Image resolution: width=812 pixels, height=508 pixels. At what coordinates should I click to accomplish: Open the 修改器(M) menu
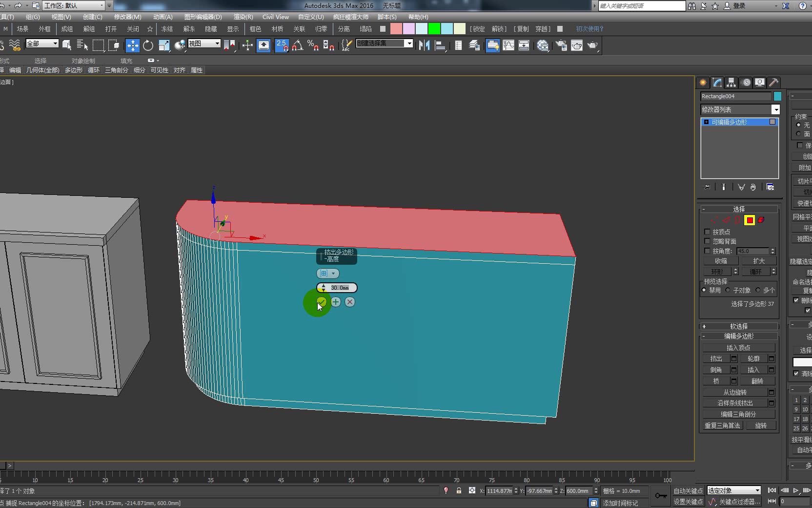[x=127, y=17]
